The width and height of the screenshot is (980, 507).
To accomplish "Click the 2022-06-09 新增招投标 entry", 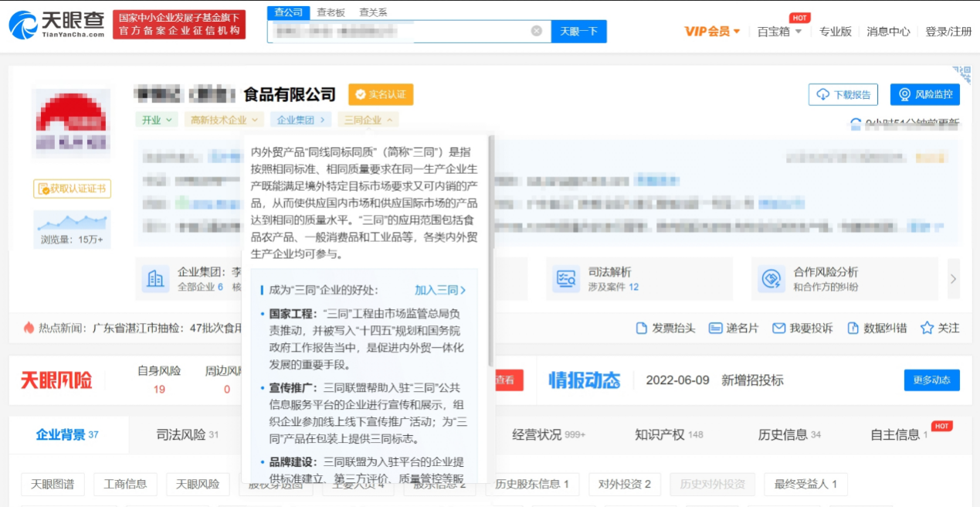I will tap(714, 380).
